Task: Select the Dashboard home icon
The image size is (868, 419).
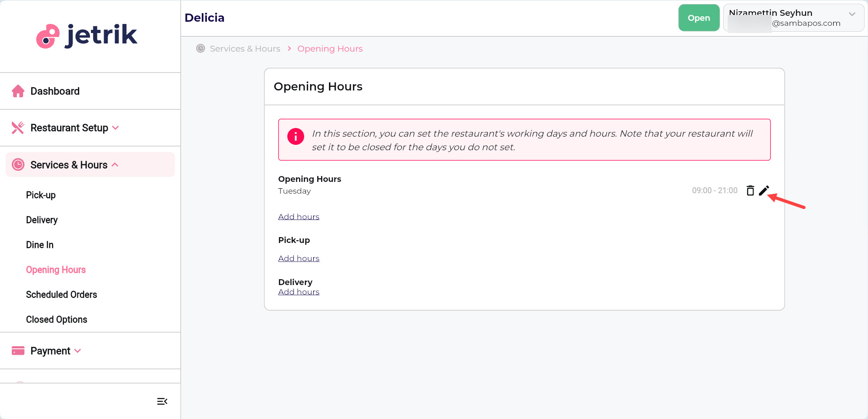Action: [x=18, y=91]
